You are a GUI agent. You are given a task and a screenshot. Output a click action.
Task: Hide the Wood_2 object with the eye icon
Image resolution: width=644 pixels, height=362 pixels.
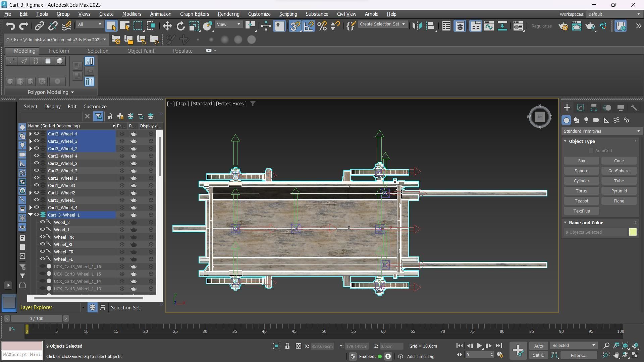point(42,222)
